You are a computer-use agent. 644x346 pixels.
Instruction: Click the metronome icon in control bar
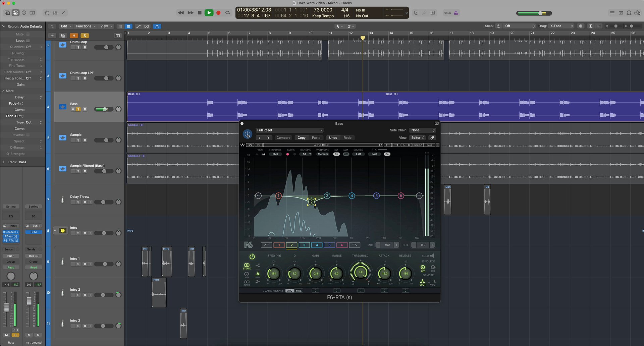pyautogui.click(x=456, y=13)
